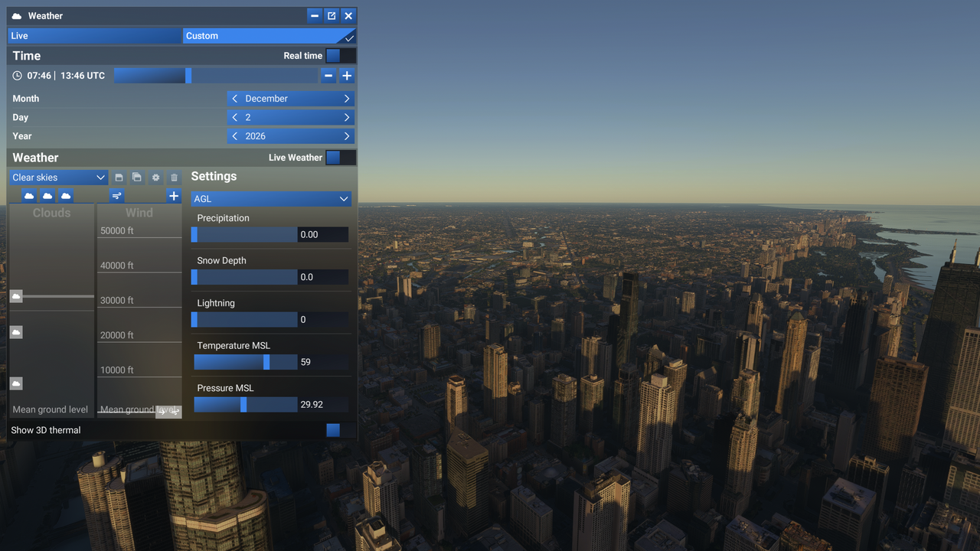Go to next day after 2
Screen dimensions: 980x551
pos(347,118)
